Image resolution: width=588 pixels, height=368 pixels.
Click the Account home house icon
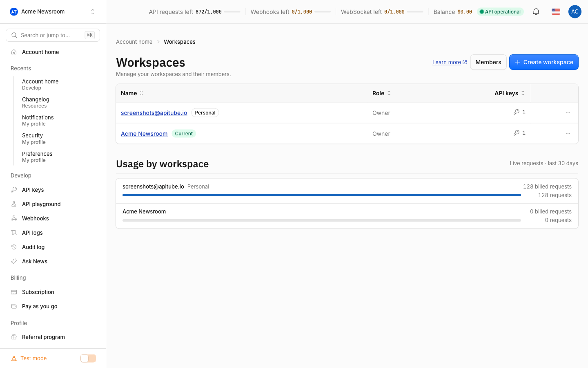point(14,52)
